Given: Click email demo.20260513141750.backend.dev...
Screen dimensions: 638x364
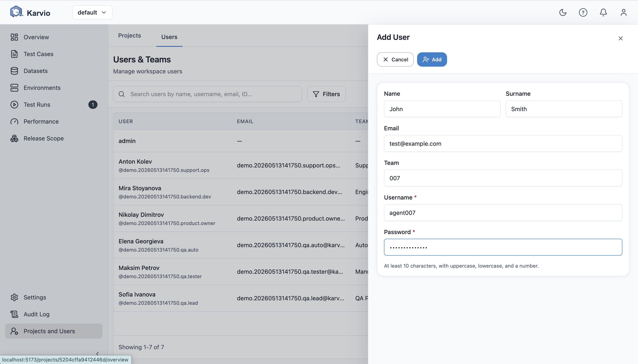Looking at the screenshot, I should tap(289, 192).
